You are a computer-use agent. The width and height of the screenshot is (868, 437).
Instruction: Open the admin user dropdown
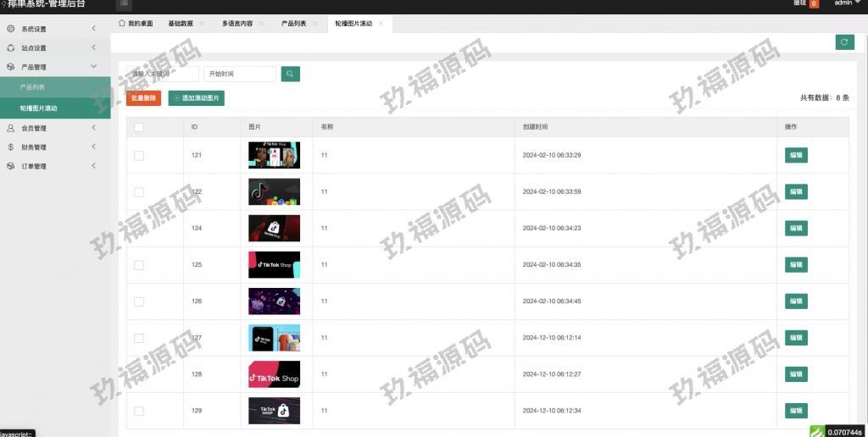click(x=846, y=3)
